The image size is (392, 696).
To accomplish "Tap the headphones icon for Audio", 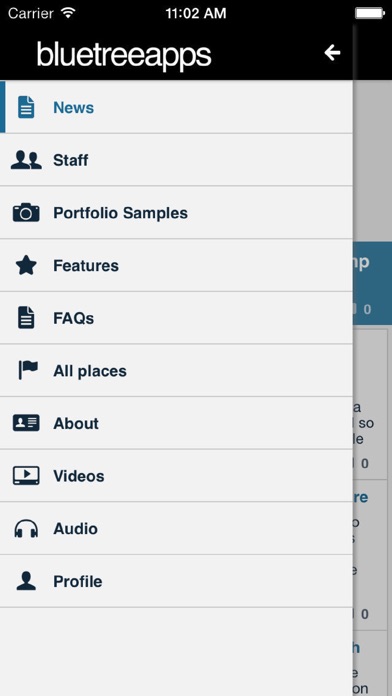I will (x=26, y=528).
